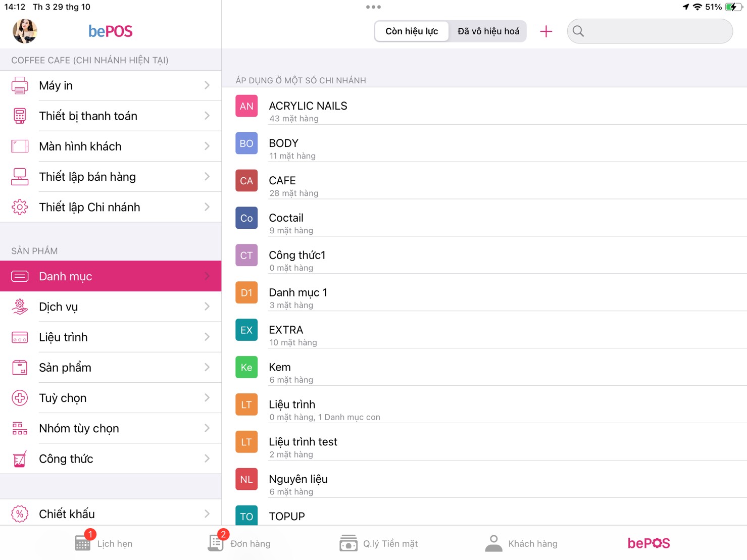Tap the magnifier search icon

click(578, 31)
